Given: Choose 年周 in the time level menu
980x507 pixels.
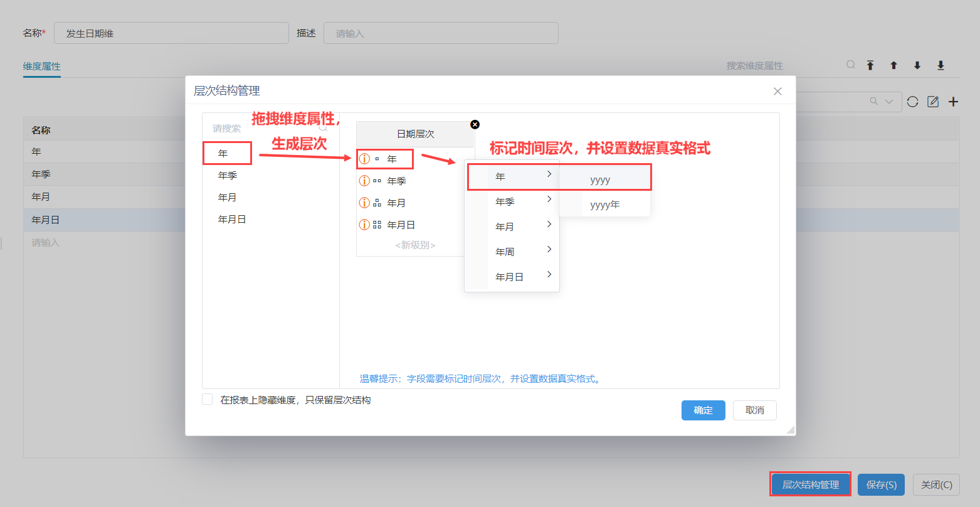Looking at the screenshot, I should [x=512, y=252].
